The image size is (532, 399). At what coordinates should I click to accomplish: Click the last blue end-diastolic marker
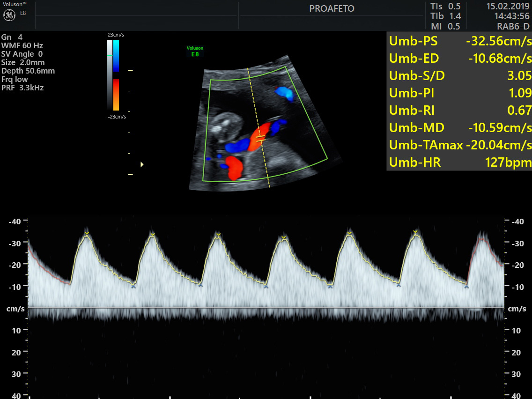(466, 287)
